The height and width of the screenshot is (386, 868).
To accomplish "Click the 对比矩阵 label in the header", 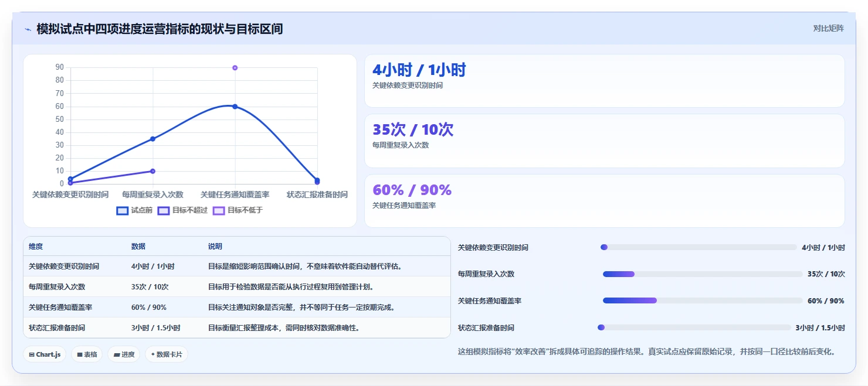I will click(x=829, y=28).
